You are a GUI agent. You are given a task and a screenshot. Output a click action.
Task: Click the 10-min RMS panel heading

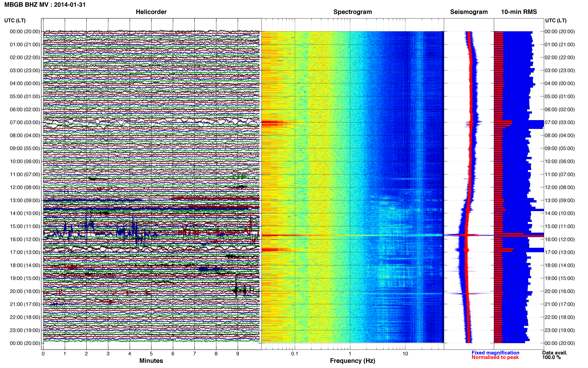519,12
